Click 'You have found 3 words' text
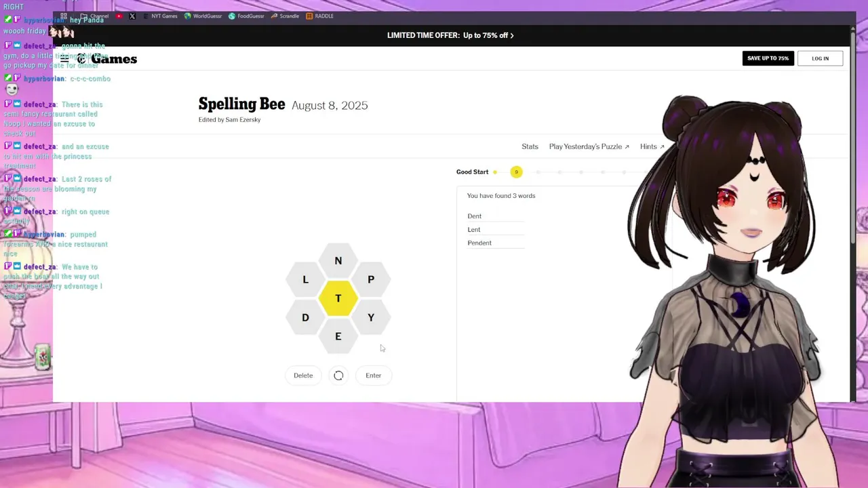This screenshot has width=868, height=488. pyautogui.click(x=501, y=196)
